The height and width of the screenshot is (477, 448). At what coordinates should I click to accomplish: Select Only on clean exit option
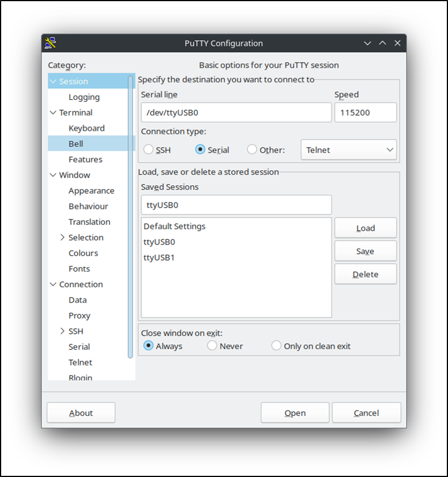click(276, 345)
